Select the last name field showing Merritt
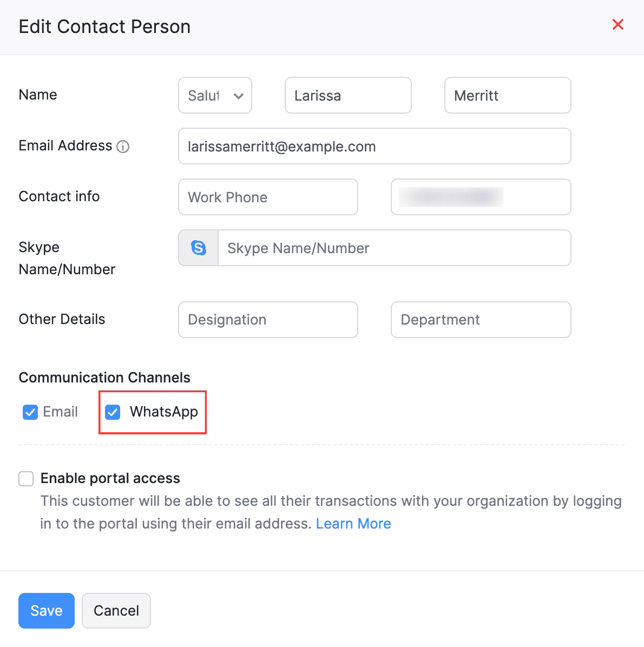This screenshot has width=644, height=647. coord(507,95)
